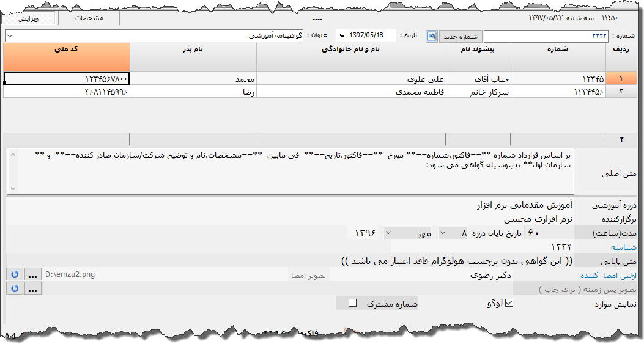The height and width of the screenshot is (344, 644).
Task: Expand the month dropdown showing مهر
Action: (388, 233)
